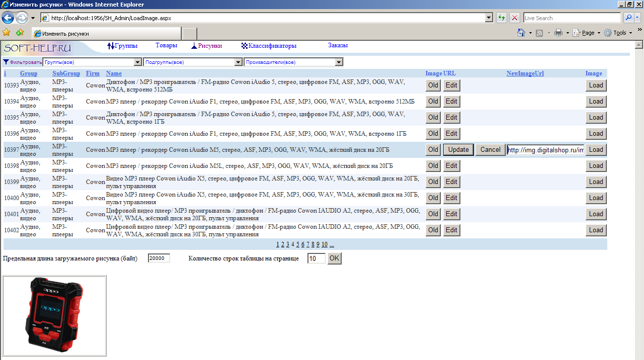The image size is (644, 360).
Task: Click the Live Search input box
Action: point(572,18)
